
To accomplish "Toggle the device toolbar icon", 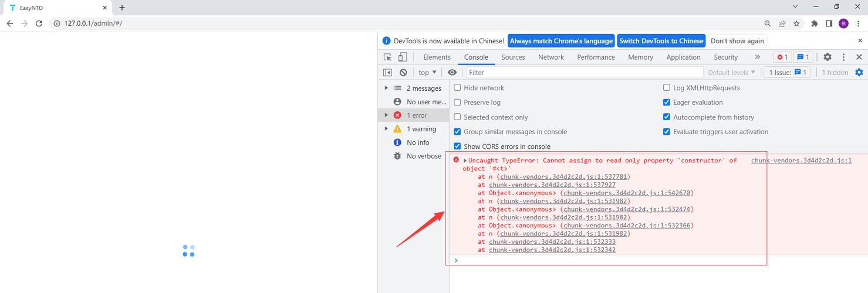I will pos(403,57).
